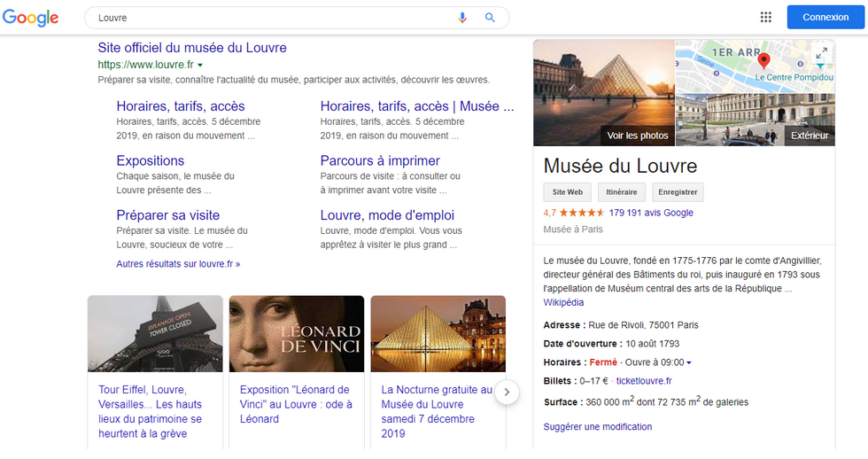Expand opening hours dropdown arrow
This screenshot has width=868, height=459.
pyautogui.click(x=689, y=362)
